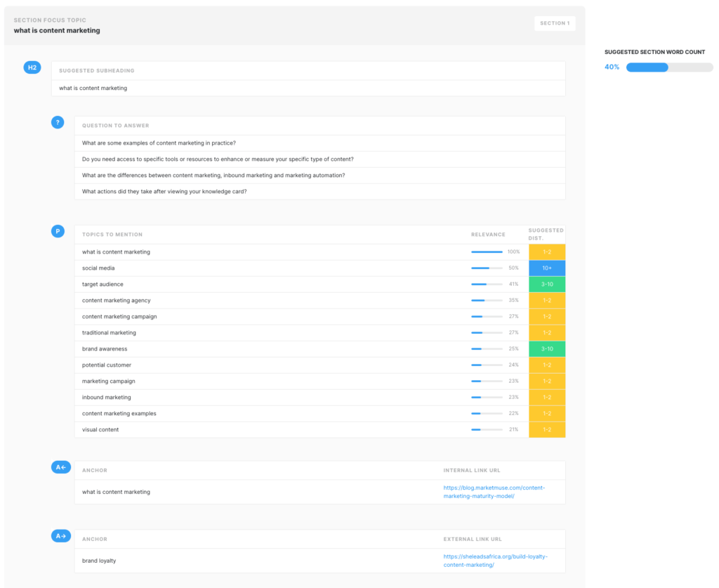719x588 pixels.
Task: Click the 1-2 badge for visual content
Action: coord(547,429)
